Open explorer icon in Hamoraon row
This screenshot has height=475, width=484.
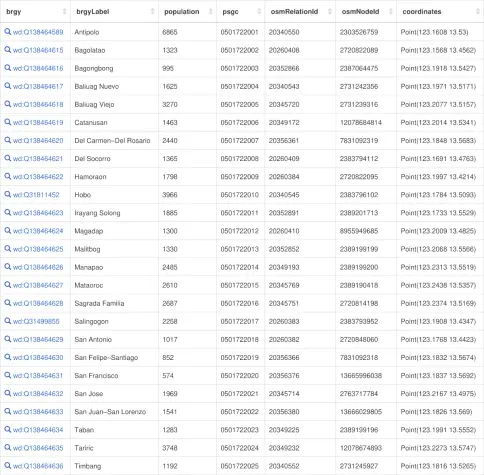tap(7, 176)
